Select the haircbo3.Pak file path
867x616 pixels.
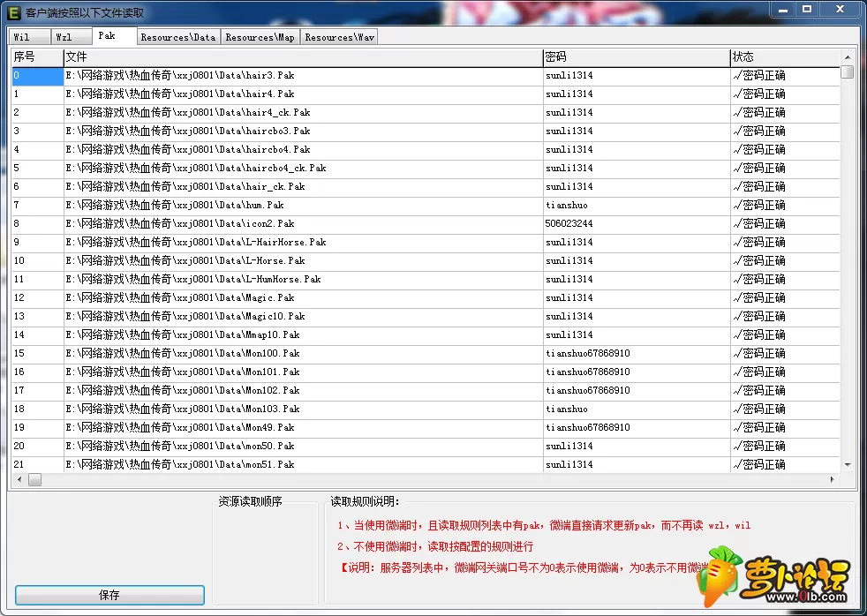pos(188,131)
